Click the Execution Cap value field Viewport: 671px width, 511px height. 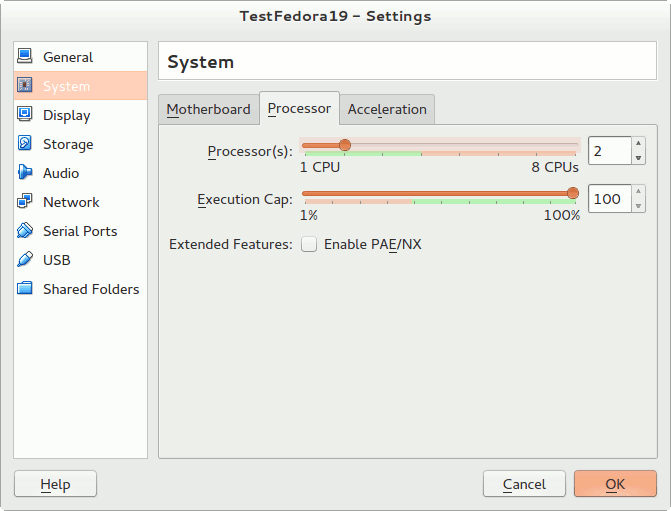click(x=608, y=199)
